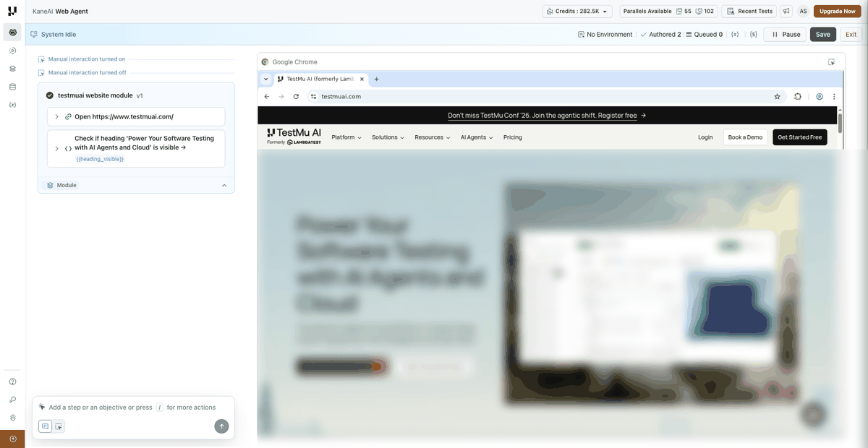Click the Pause button
The height and width of the screenshot is (448, 868).
point(786,35)
